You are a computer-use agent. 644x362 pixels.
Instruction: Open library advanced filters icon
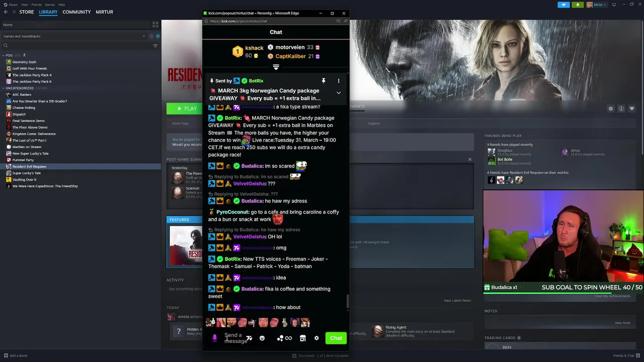click(x=155, y=46)
